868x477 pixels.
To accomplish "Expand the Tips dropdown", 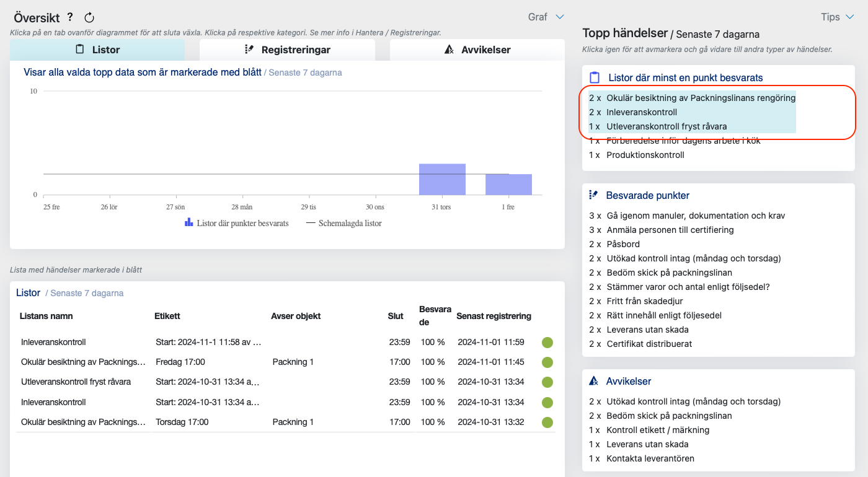I will point(837,17).
